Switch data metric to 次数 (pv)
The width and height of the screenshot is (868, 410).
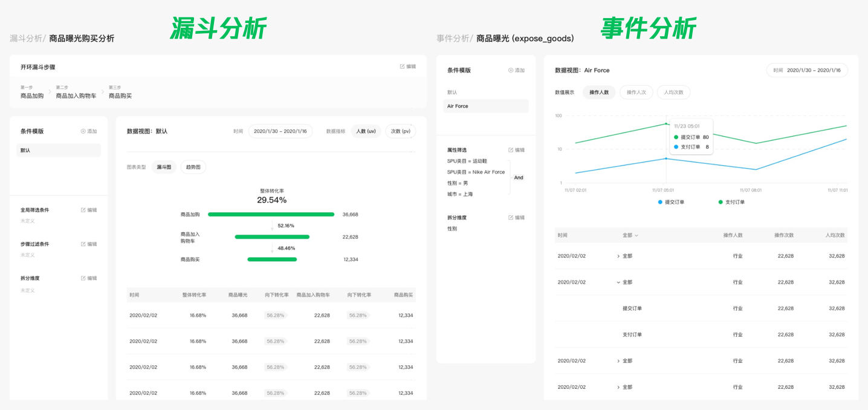tap(400, 131)
